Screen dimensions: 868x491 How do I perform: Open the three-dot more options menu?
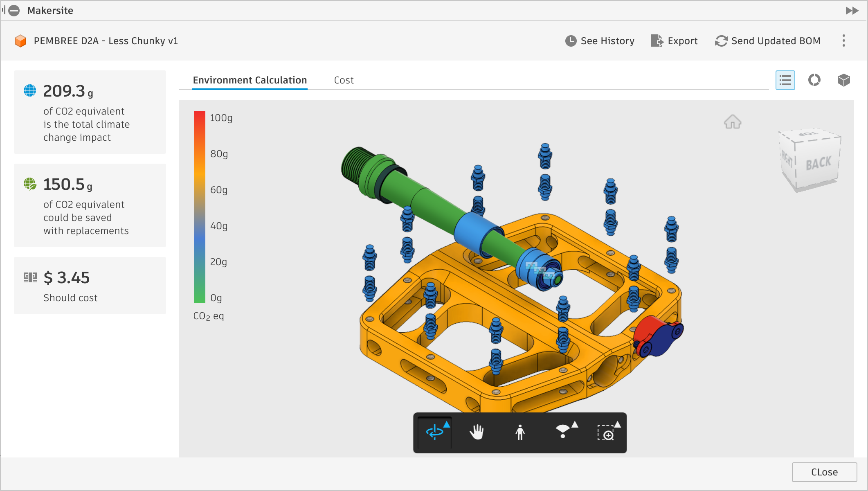point(844,41)
